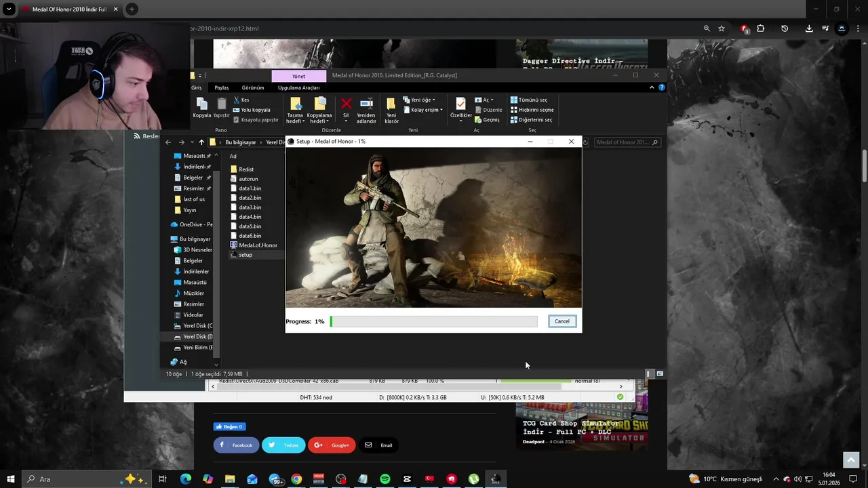Click the Ad column header
This screenshot has width=868, height=488.
coord(233,157)
